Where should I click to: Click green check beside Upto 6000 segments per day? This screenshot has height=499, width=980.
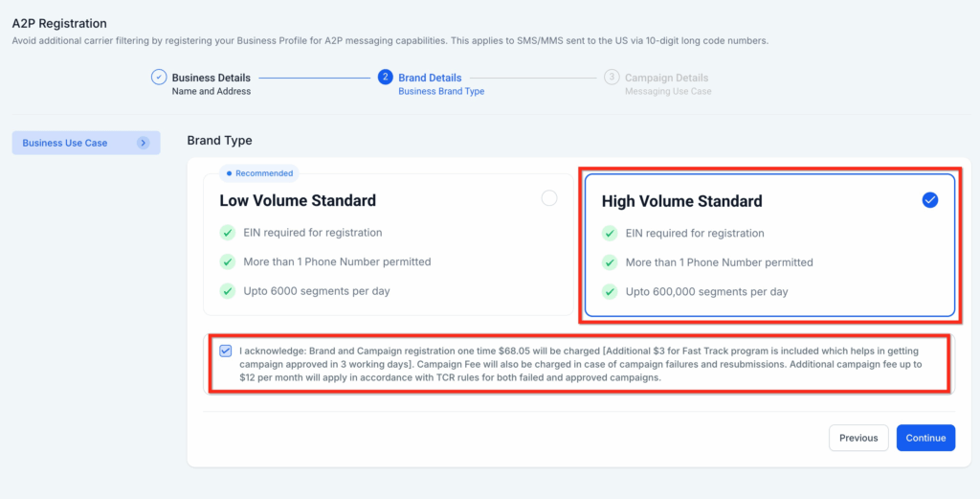[228, 291]
